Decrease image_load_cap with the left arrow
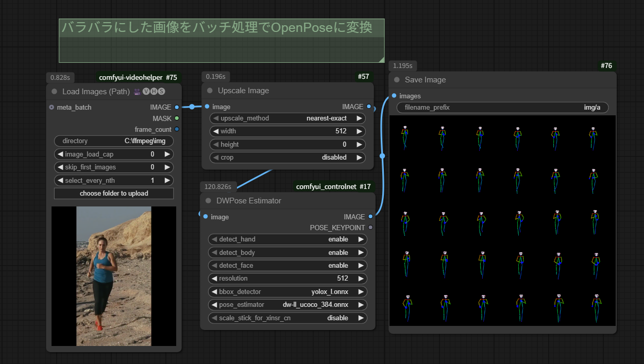The width and height of the screenshot is (644, 364). coord(60,154)
